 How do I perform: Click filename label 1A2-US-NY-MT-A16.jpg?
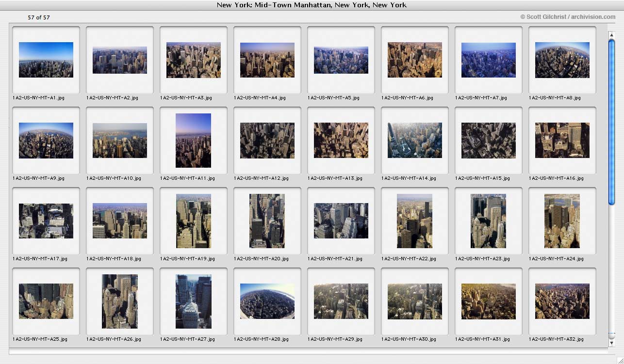coord(557,178)
